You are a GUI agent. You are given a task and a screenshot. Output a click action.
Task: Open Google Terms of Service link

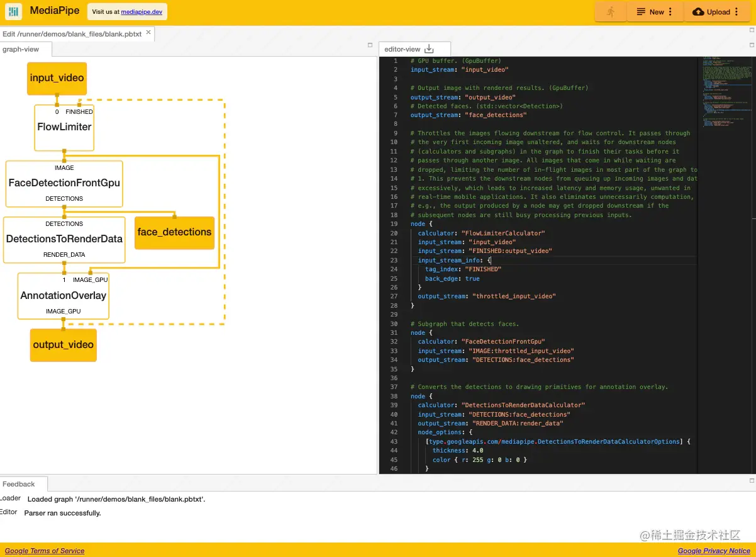pos(45,551)
